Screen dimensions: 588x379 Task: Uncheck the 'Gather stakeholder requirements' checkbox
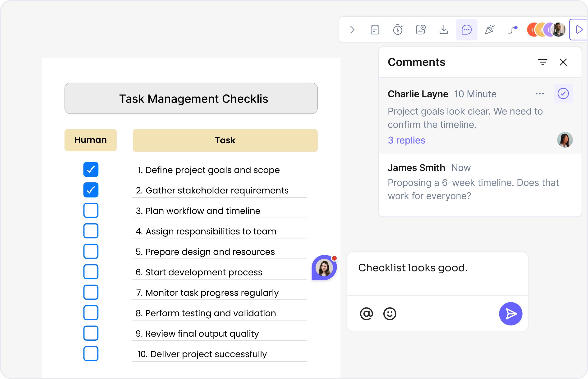point(91,190)
